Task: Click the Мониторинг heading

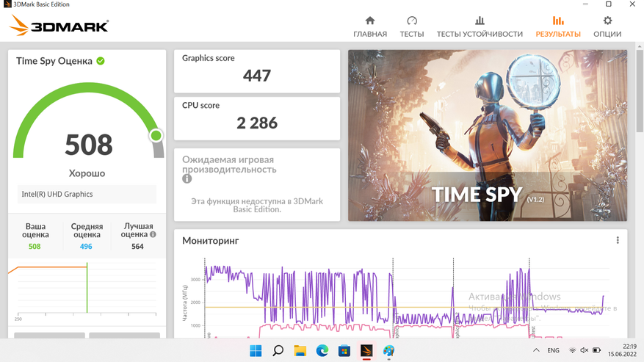Action: tap(210, 241)
